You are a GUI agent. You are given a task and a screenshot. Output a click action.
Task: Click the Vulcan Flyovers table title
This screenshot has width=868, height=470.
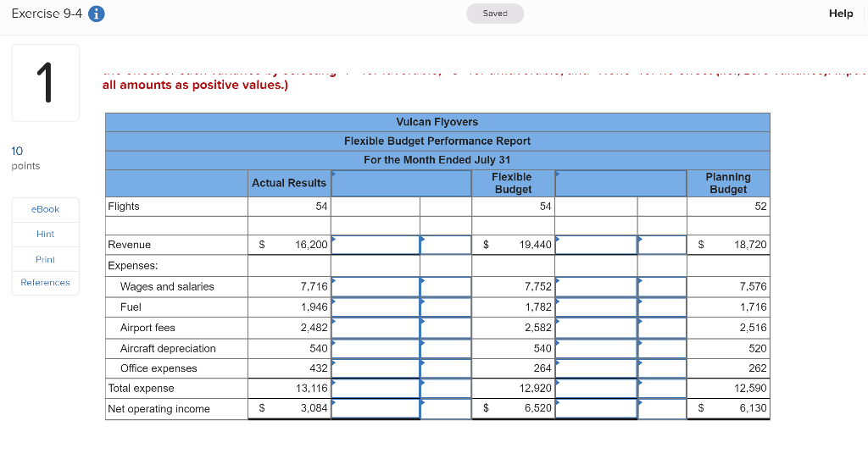[x=437, y=122]
